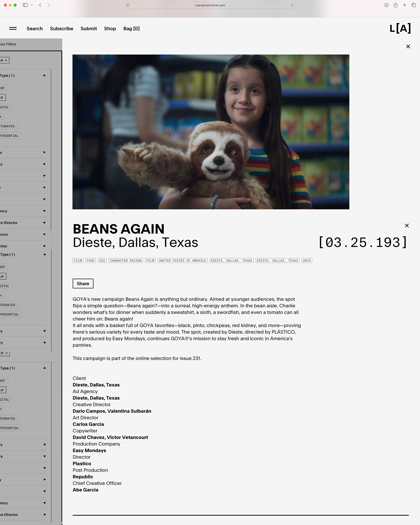The image size is (420, 525).
Task: Open the sidebar options chevron in Safari toolbar
Action: point(32,5)
